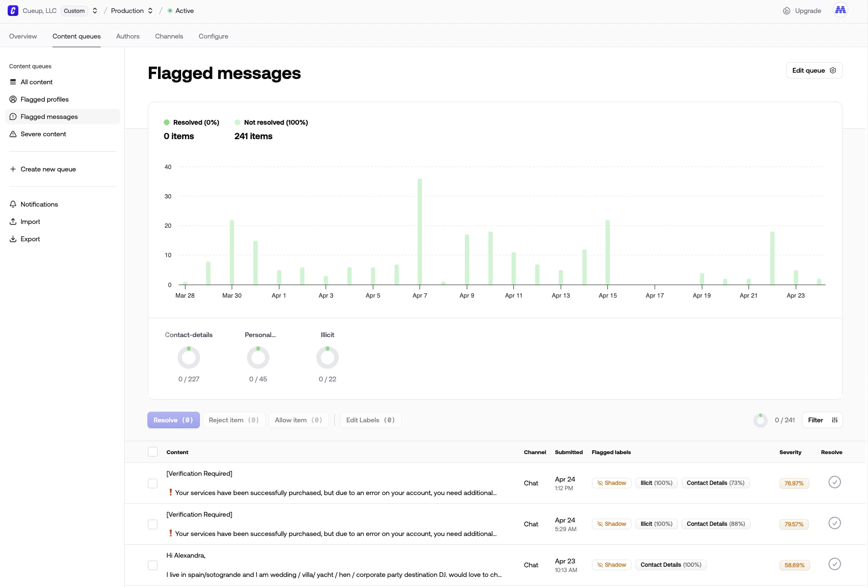The height and width of the screenshot is (588, 868).
Task: Check the Apr 24 1:12 PM message row
Action: 153,483
